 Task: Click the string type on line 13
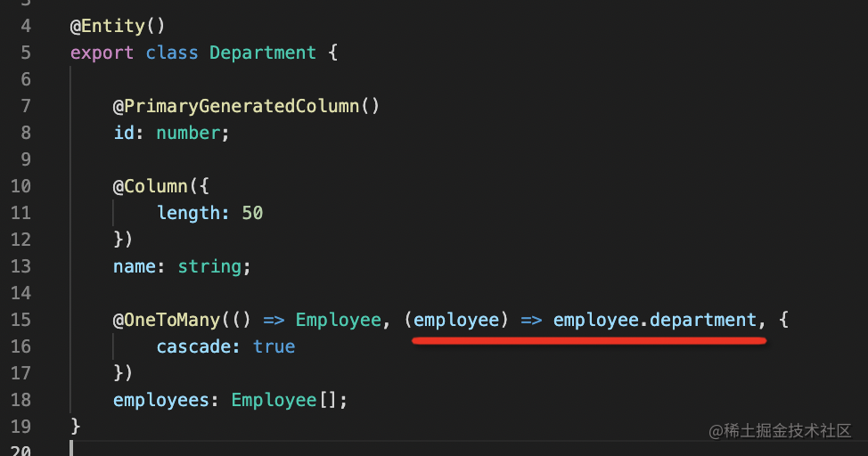click(x=209, y=266)
